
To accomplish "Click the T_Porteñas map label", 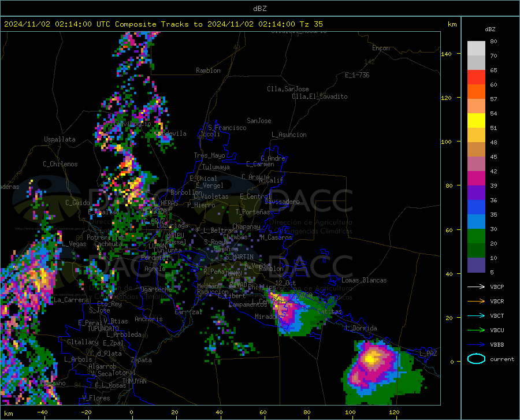I will click(x=252, y=212).
